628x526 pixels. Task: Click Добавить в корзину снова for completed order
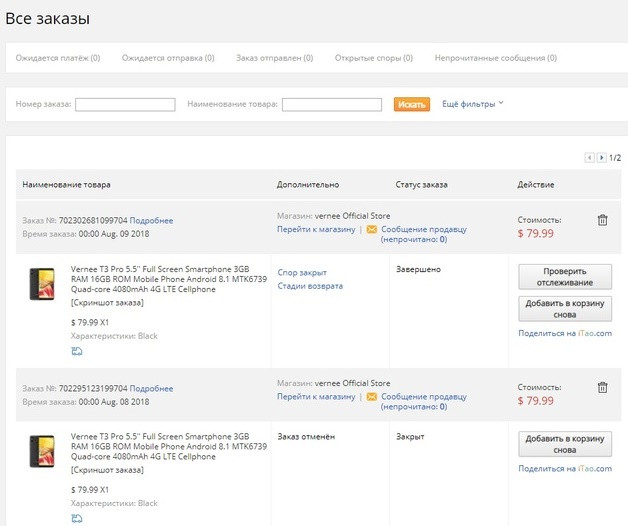(565, 309)
